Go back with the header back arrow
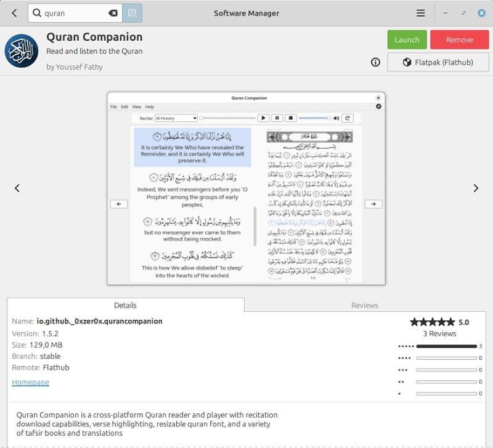 [14, 13]
